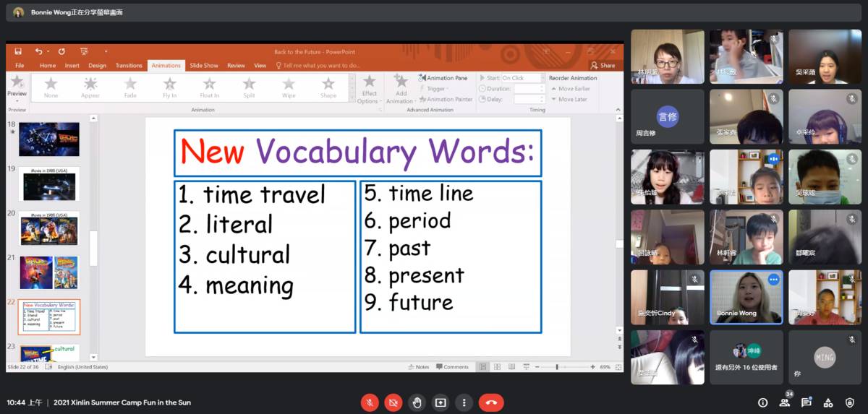Switch to Reading view icon

click(510, 367)
